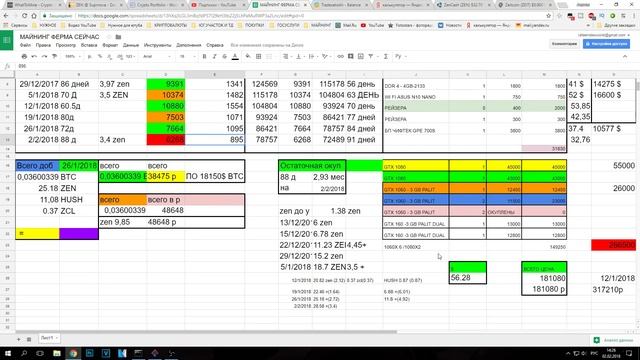Select green cell showing 9391
Screen dimensions: 640x360
[x=166, y=84]
